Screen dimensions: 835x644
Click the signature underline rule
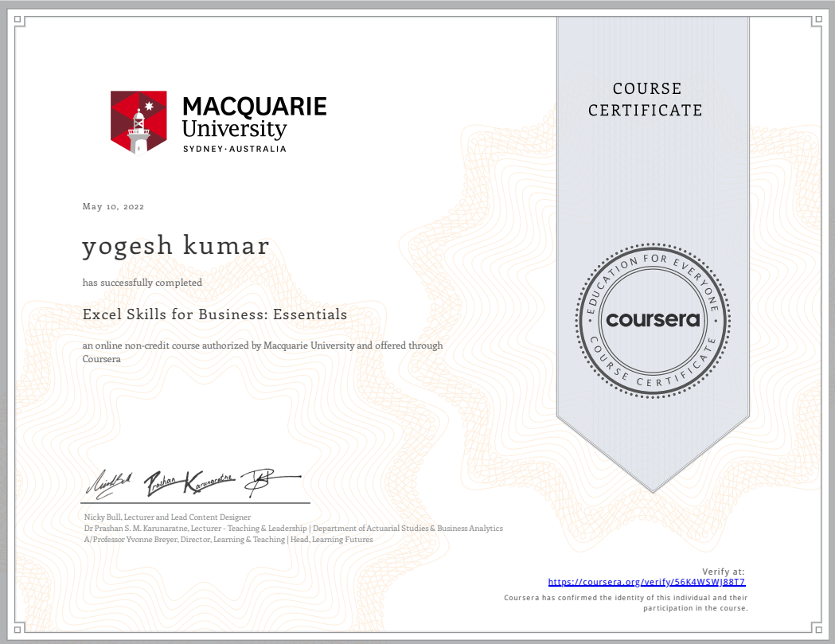coord(195,503)
